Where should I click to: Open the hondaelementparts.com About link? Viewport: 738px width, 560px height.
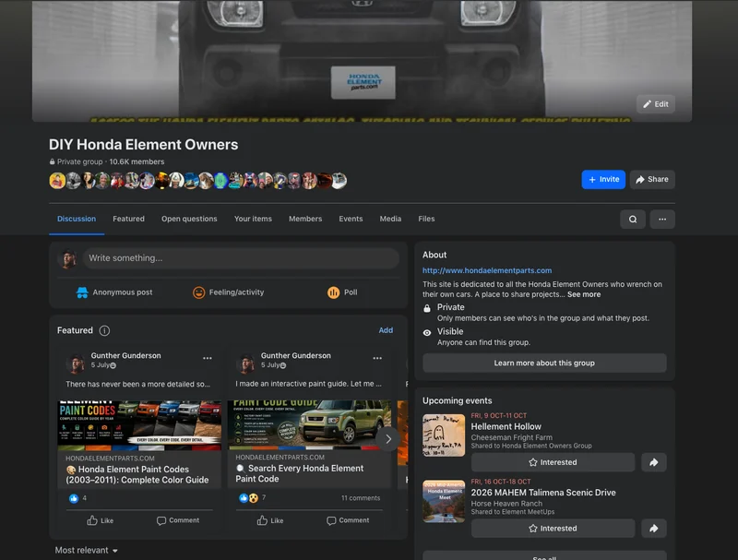(487, 270)
